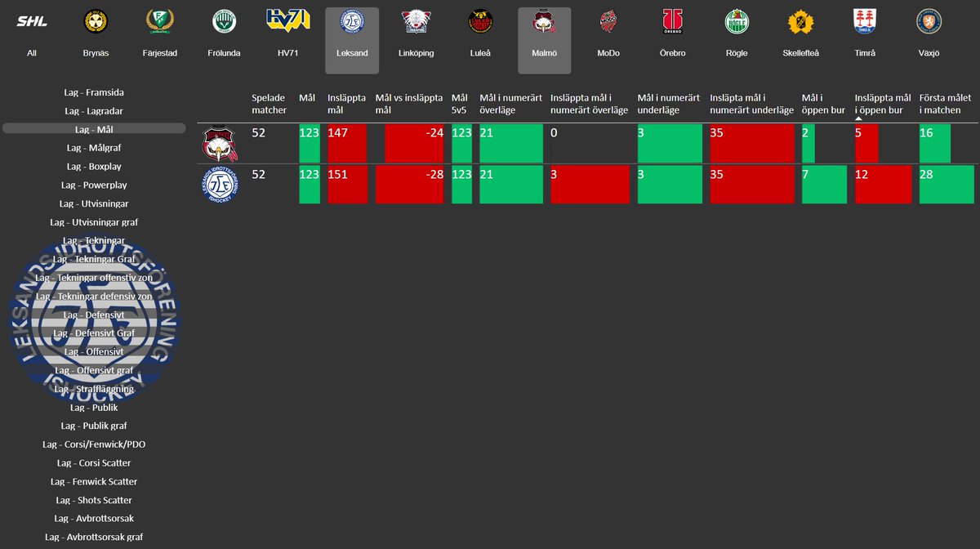Go to Lag - Tekningar defensiv zon
This screenshot has height=549, width=980.
(94, 296)
